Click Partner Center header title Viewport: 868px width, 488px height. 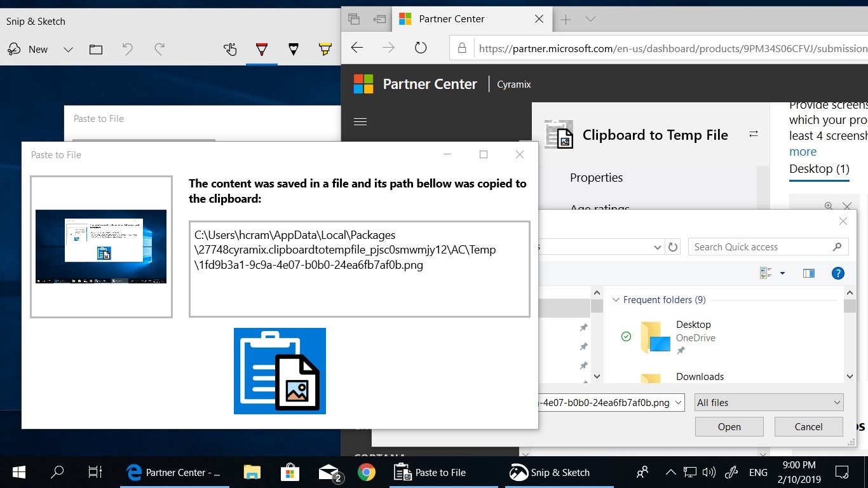point(430,84)
